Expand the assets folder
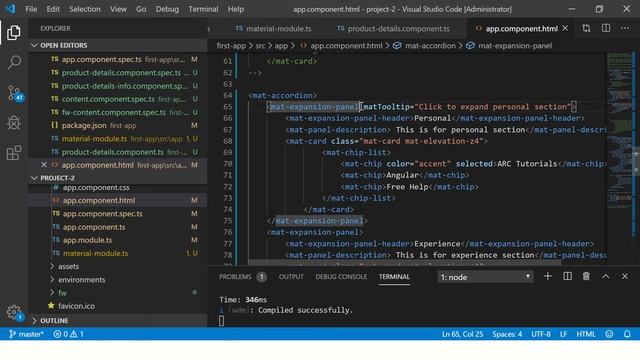The image size is (640, 360). pos(68,267)
